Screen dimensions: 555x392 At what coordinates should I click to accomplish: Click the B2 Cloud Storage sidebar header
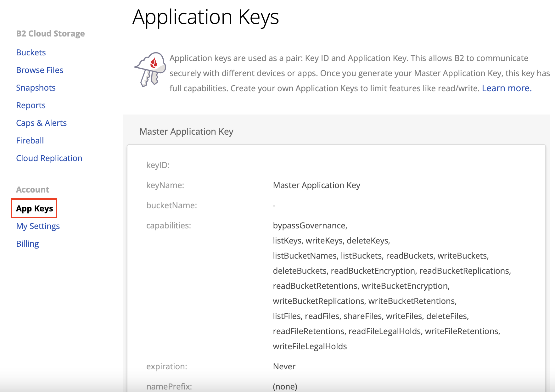click(50, 34)
